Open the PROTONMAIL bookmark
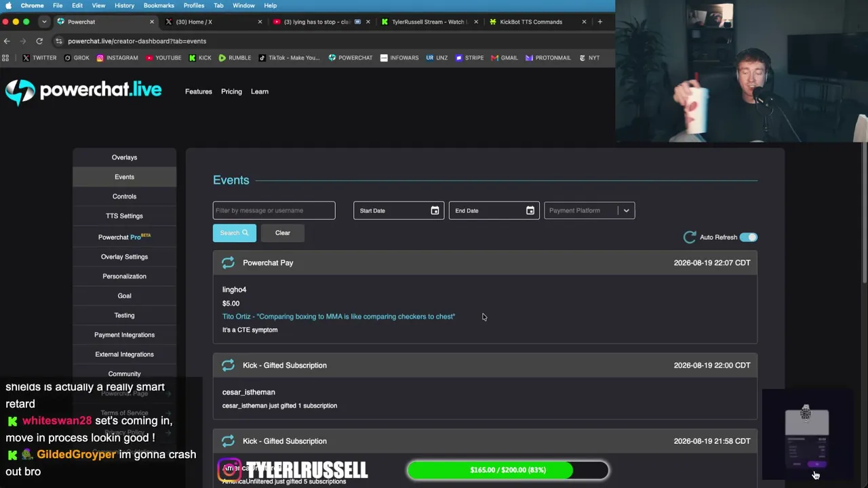Screen dimensions: 868x488 coord(548,58)
